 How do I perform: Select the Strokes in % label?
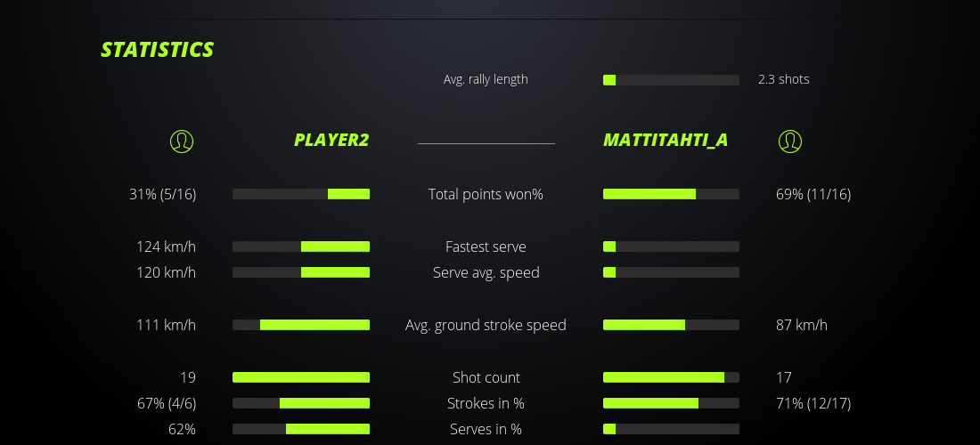pyautogui.click(x=486, y=403)
